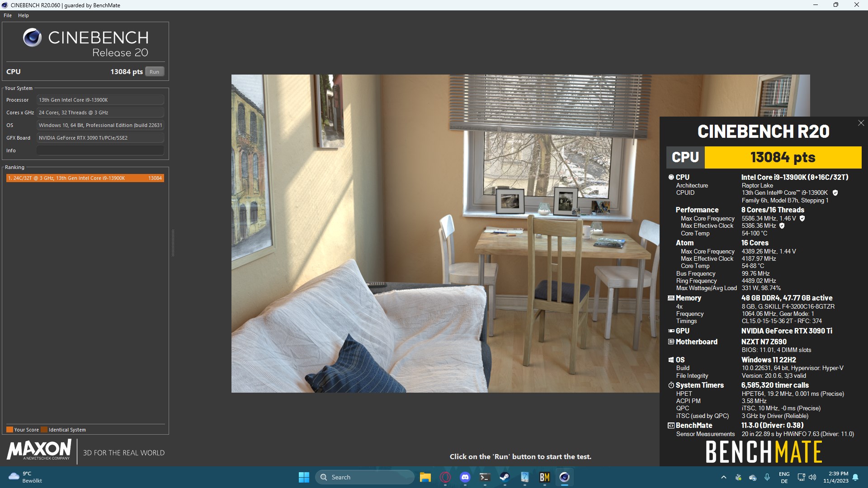Open the weather widget showing 9°C

pyautogui.click(x=26, y=477)
